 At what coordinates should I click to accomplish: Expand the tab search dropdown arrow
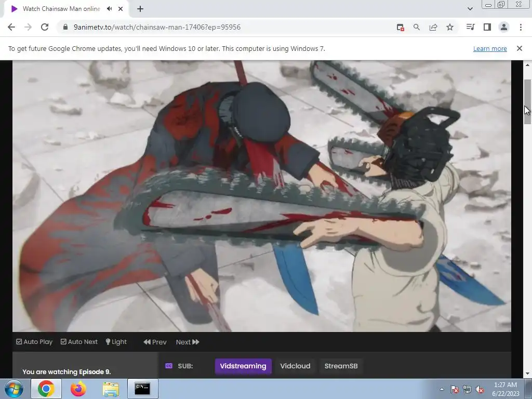(470, 9)
